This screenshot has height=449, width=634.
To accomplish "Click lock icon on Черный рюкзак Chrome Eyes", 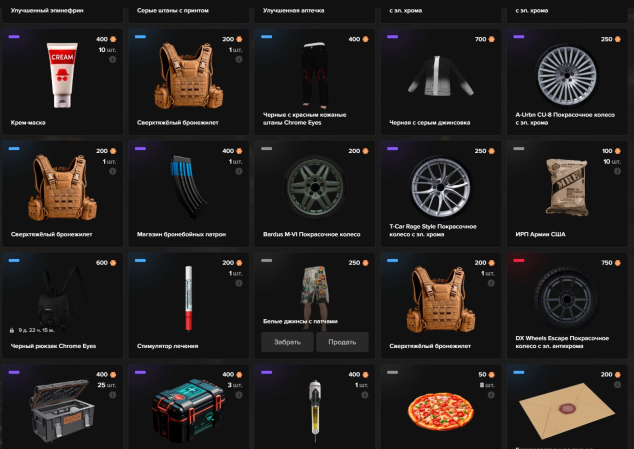I will tap(12, 330).
